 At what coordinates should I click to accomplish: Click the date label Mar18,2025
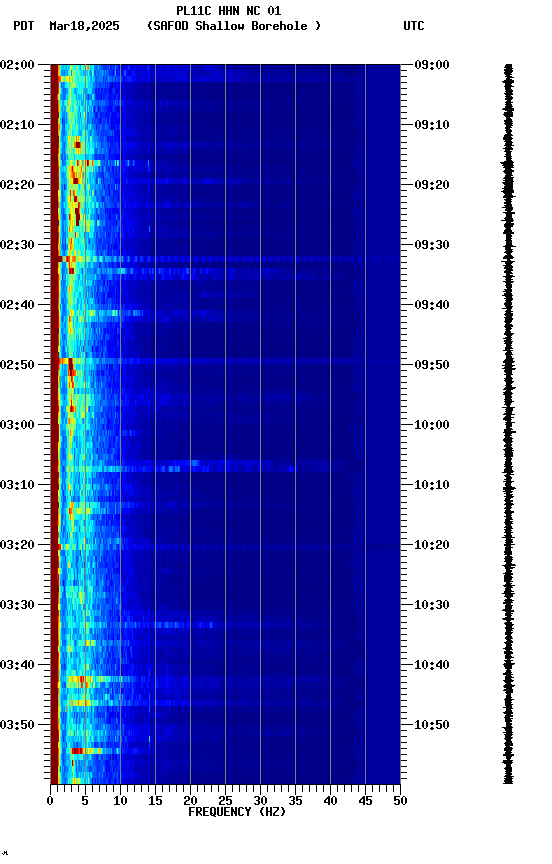[84, 26]
